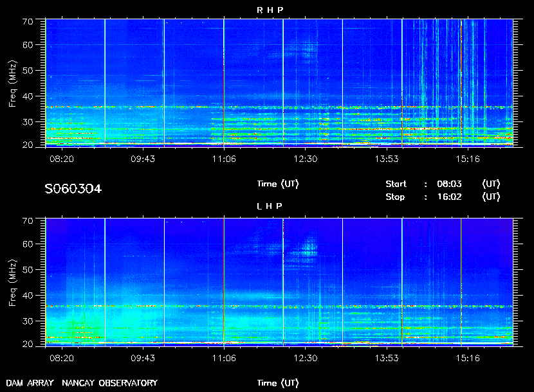
Task: Click the "Start" label
Action: [396, 184]
